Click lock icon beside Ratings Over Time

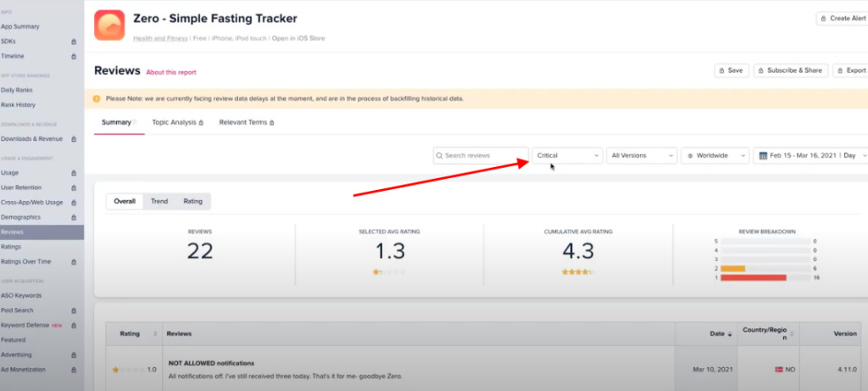(x=74, y=262)
